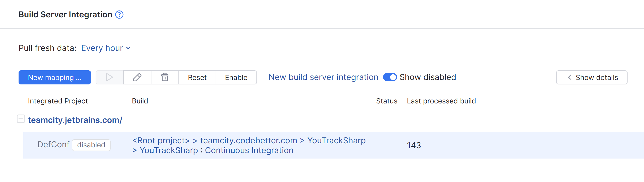Click the Last processed build column header

pos(441,101)
